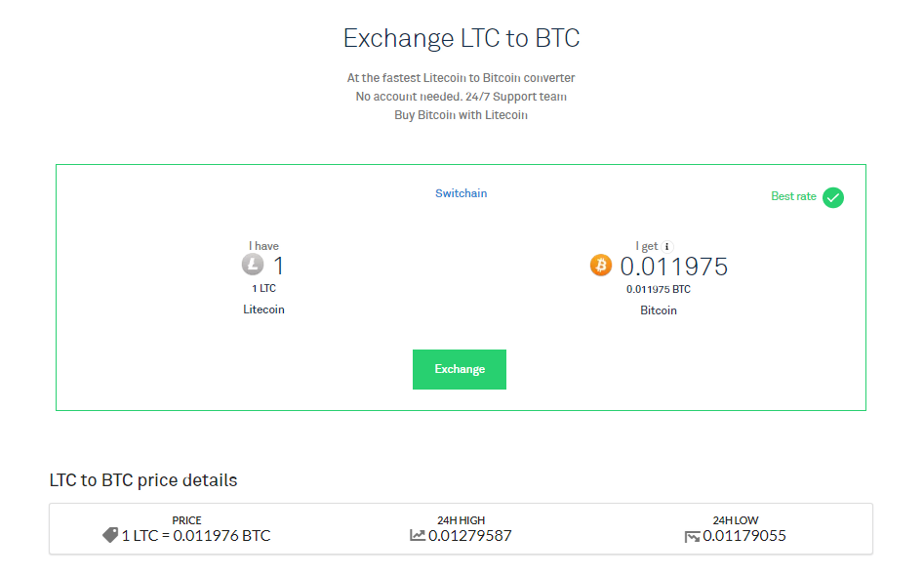
Task: Click the 1 LTC = 0.011976 BTC price
Action: click(196, 535)
